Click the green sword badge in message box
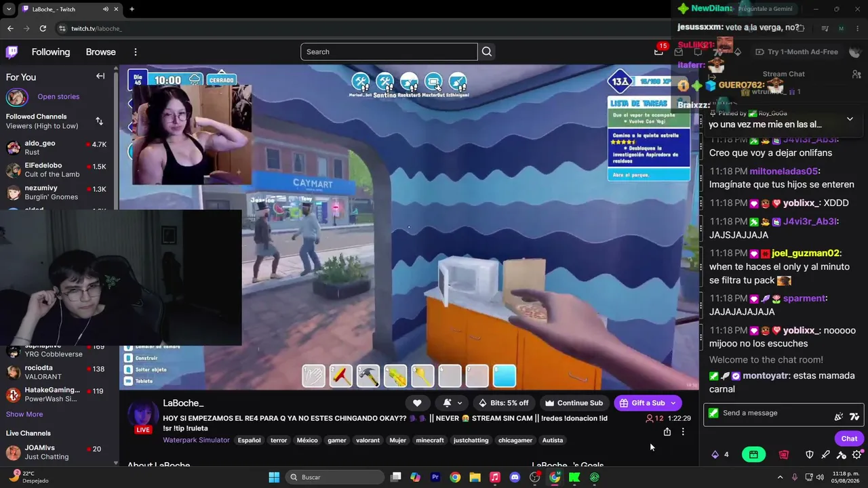 coord(713,413)
